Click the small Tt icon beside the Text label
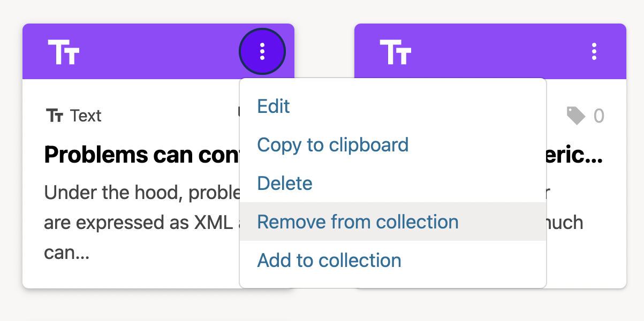The width and height of the screenshot is (644, 321). [54, 115]
